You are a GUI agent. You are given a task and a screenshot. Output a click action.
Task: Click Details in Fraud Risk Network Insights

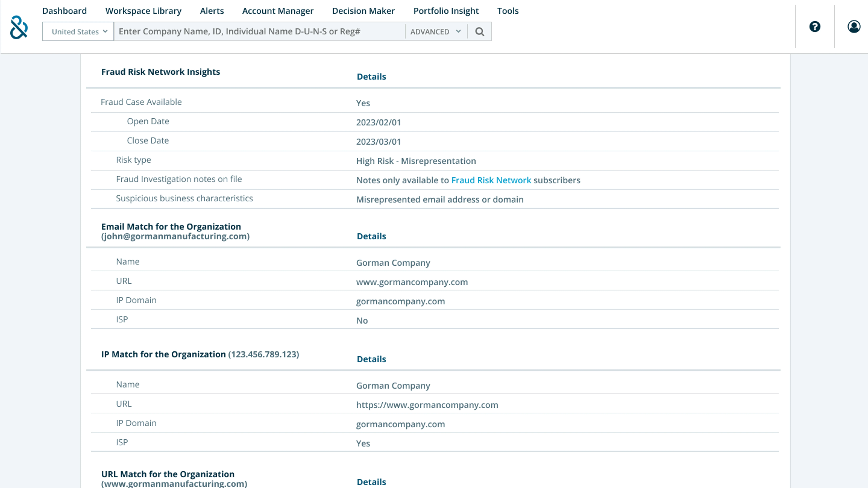[x=371, y=77]
